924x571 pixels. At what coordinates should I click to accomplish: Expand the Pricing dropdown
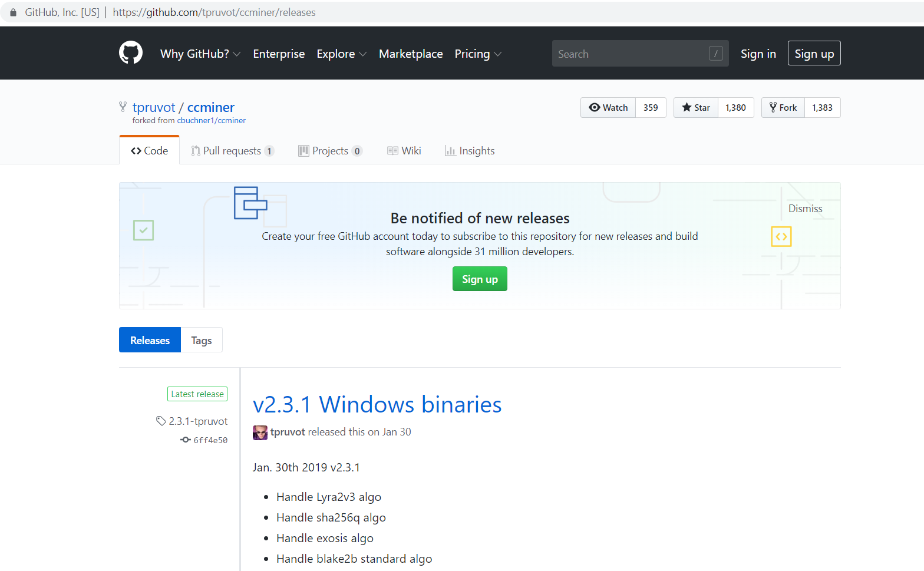pos(478,54)
